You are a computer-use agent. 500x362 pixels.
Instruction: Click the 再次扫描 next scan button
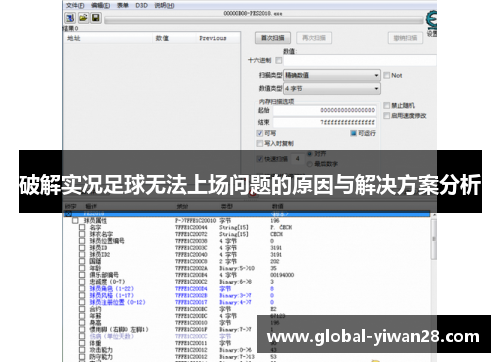[314, 38]
